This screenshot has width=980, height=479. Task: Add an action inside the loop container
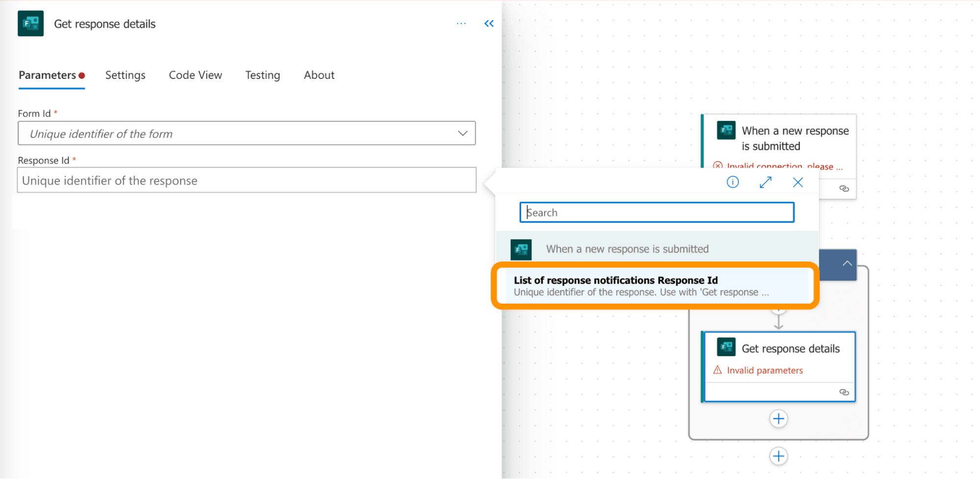779,419
